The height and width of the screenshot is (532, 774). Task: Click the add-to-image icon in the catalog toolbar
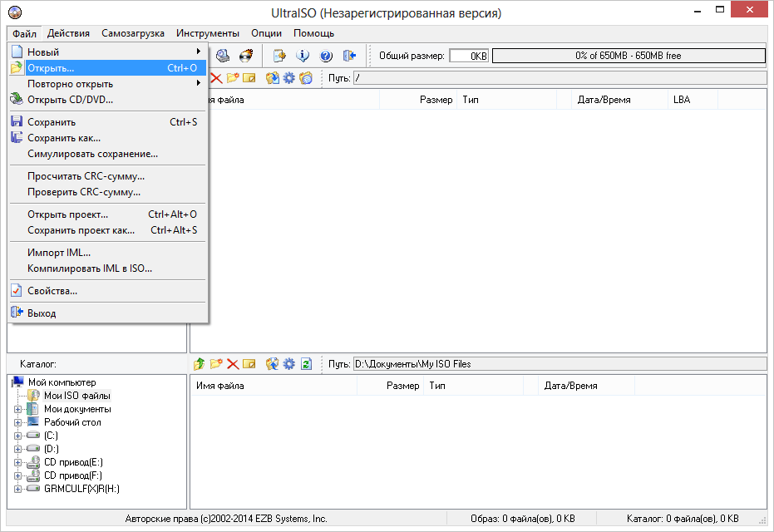[272, 364]
